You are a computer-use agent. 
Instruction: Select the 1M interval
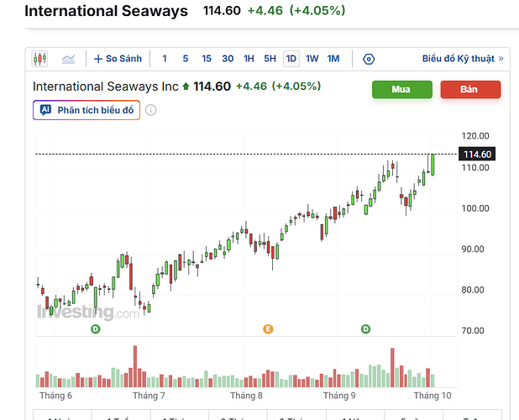tap(333, 59)
